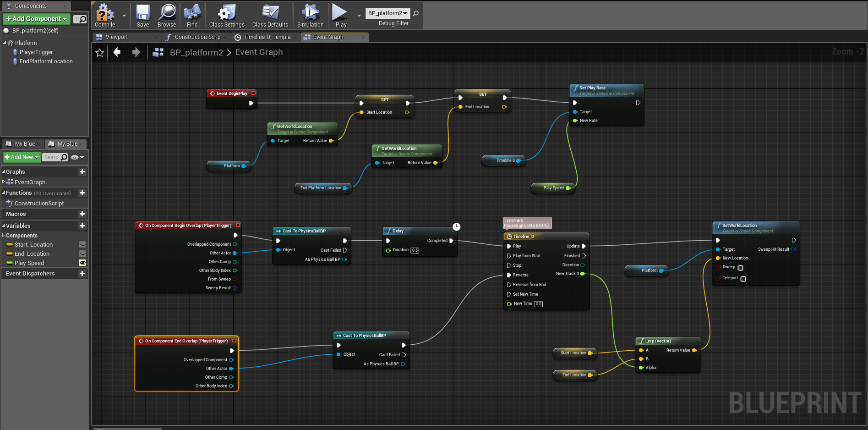Screen dimensions: 868x430
Task: Collapse the Functions section
Action: [x=4, y=193]
